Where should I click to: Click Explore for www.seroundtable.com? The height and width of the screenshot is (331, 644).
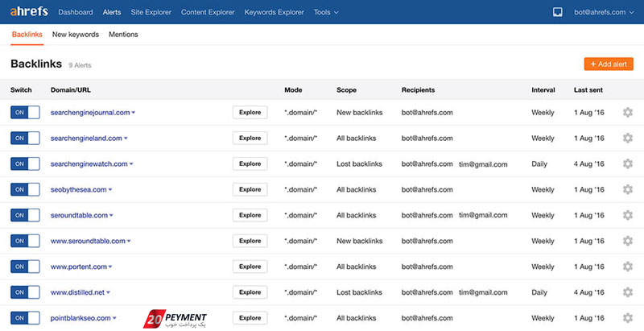point(250,241)
